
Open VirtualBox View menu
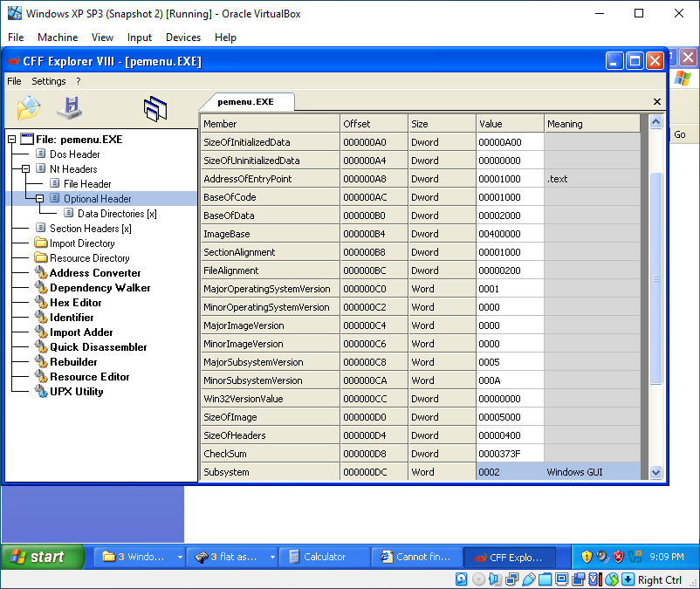coord(102,38)
